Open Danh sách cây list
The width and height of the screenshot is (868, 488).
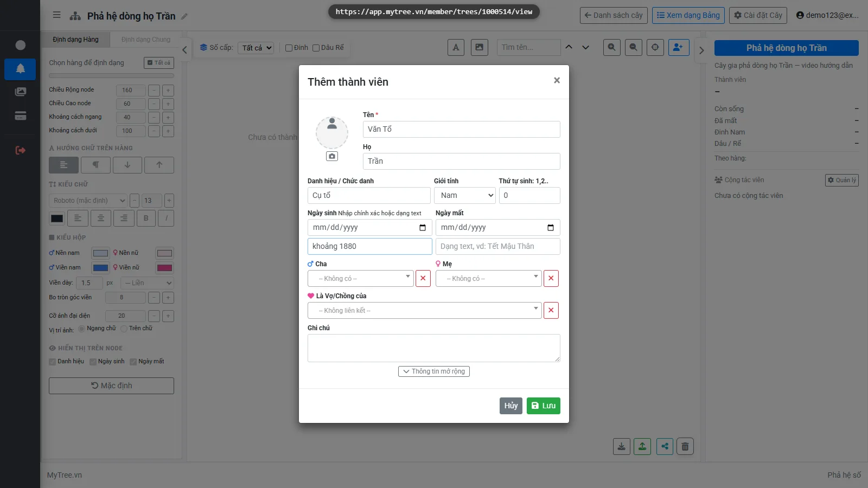point(614,15)
